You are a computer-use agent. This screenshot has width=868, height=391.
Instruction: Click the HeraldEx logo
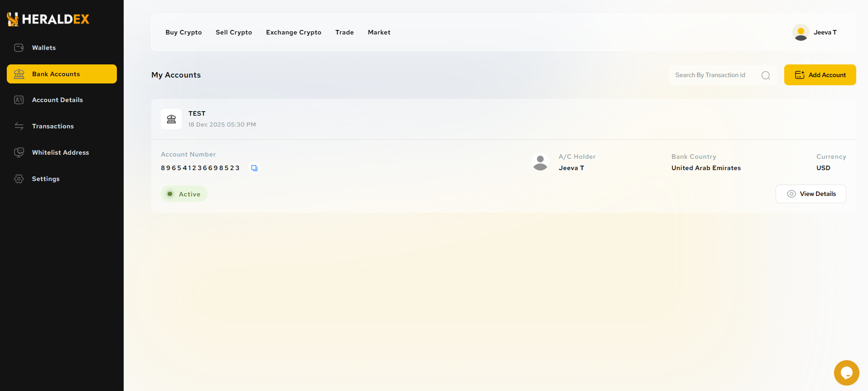pyautogui.click(x=48, y=19)
